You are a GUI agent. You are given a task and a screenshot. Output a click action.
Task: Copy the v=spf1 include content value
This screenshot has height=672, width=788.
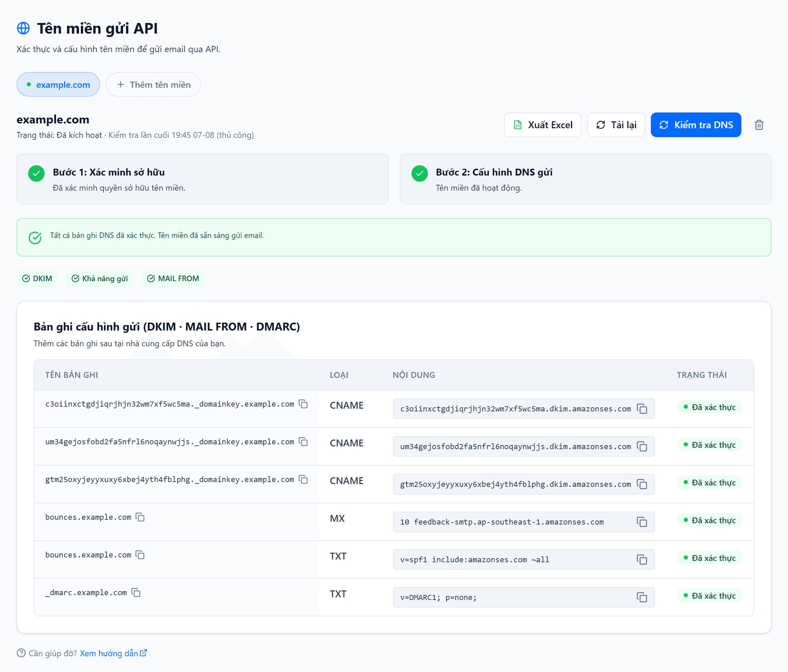click(x=642, y=560)
